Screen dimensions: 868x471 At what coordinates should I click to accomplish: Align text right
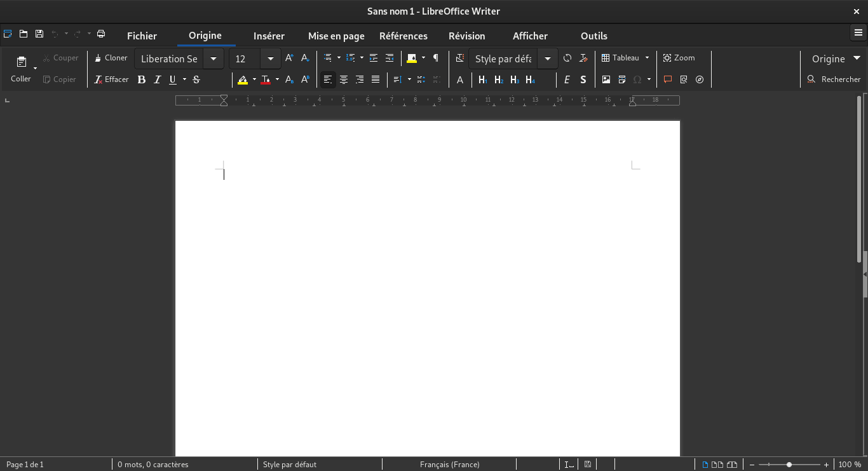tap(360, 79)
